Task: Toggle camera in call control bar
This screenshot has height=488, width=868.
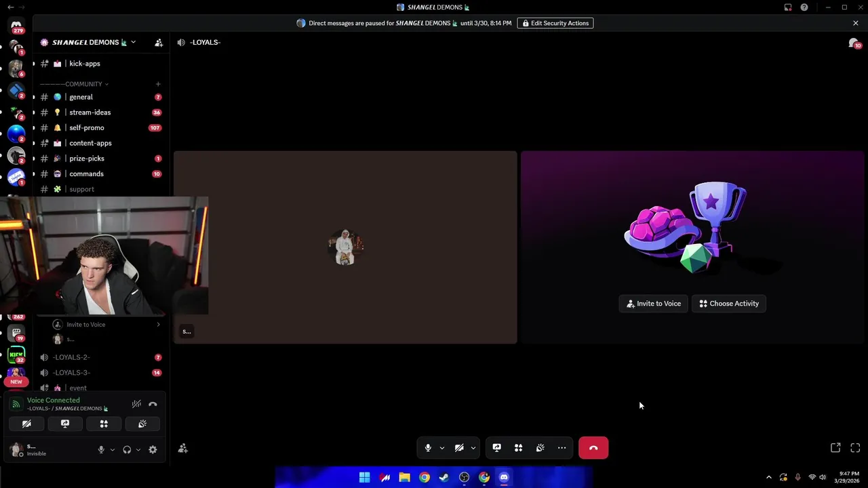Action: 459,448
